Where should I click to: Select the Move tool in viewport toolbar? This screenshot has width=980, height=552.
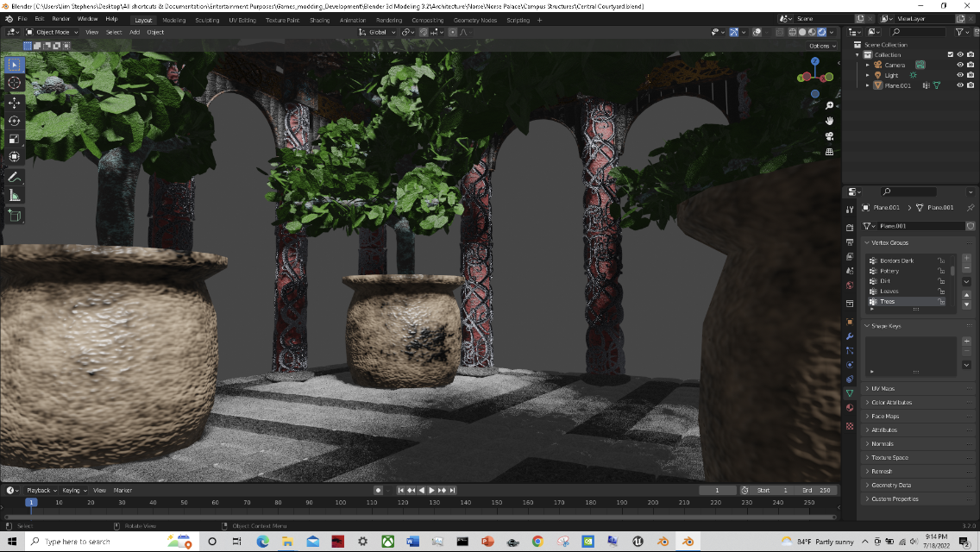tap(15, 102)
